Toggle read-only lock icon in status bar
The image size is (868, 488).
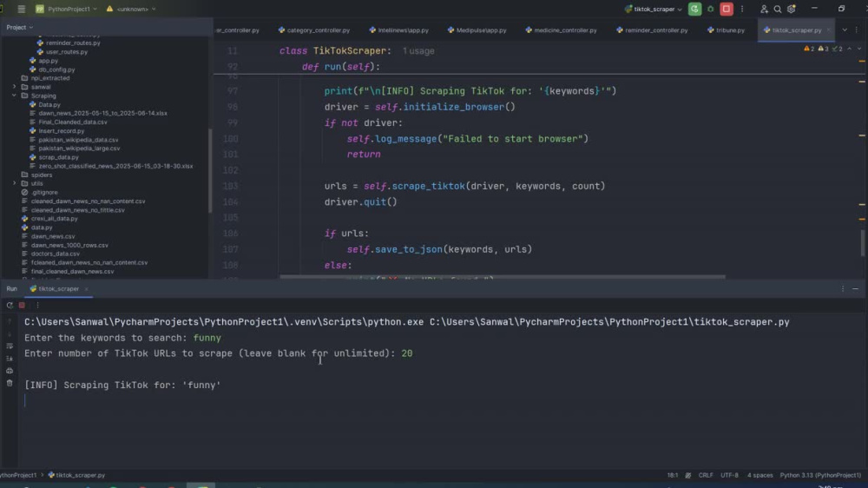pos(688,475)
